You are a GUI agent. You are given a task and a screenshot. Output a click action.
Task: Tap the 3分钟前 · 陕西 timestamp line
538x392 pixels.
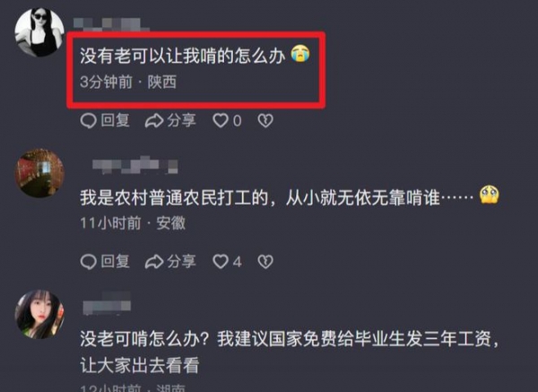[x=128, y=83]
